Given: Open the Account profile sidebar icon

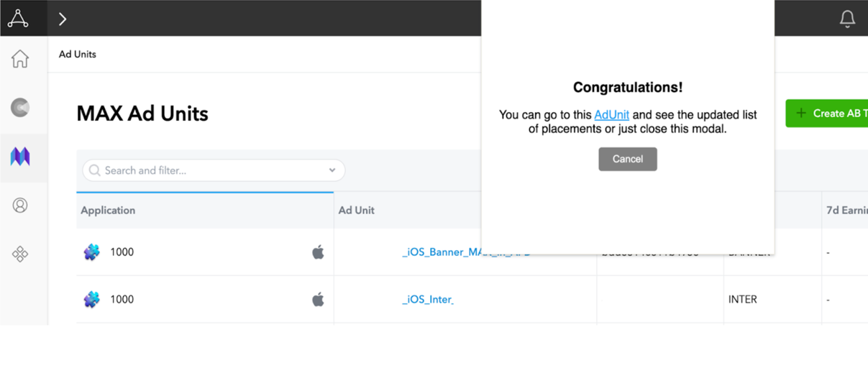Looking at the screenshot, I should pyautogui.click(x=20, y=206).
